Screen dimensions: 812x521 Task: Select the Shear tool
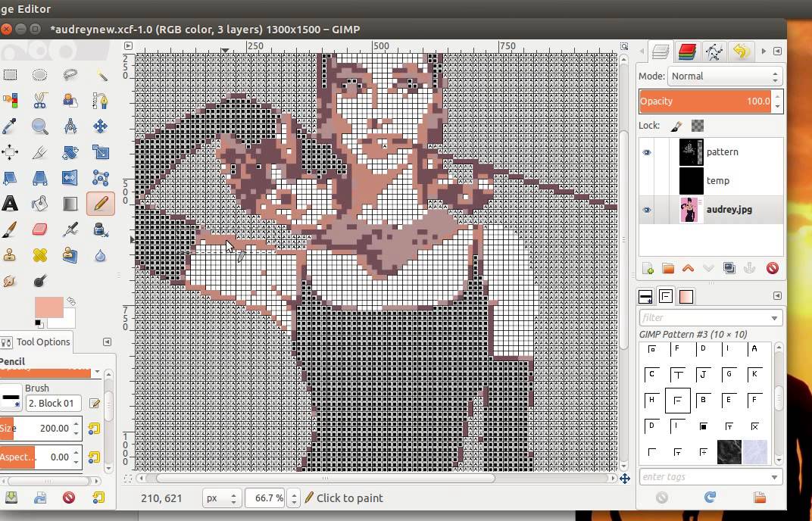(x=10, y=178)
